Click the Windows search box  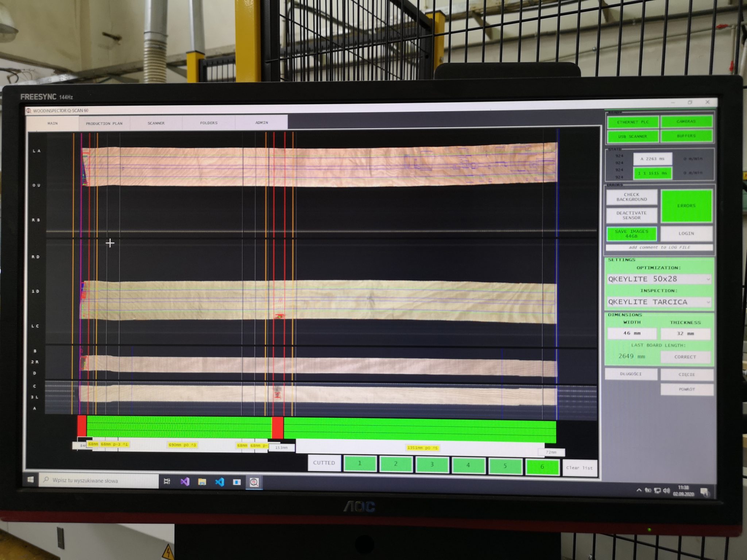[x=99, y=481]
